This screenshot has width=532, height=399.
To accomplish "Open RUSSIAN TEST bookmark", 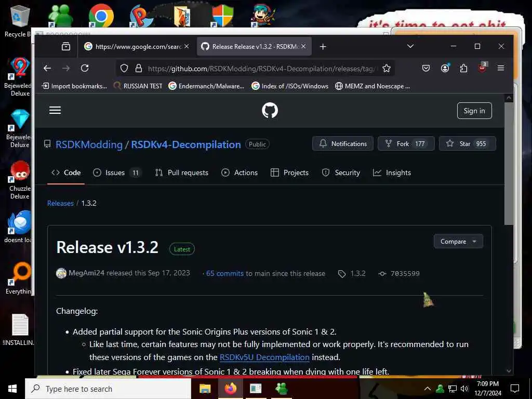I will pos(138,86).
